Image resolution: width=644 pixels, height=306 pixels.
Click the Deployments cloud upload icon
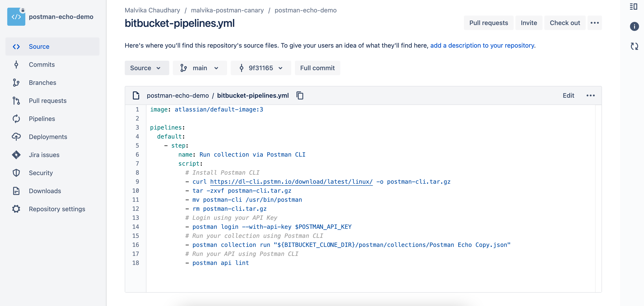(16, 137)
